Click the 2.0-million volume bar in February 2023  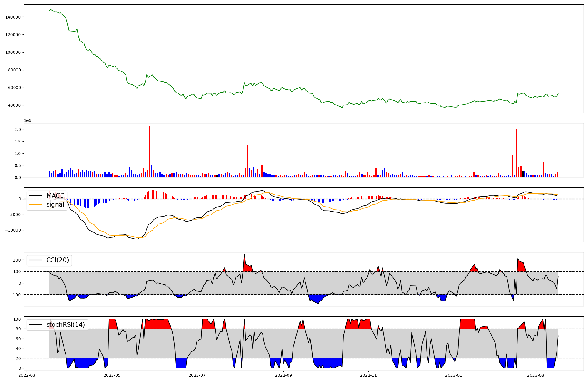click(x=517, y=153)
